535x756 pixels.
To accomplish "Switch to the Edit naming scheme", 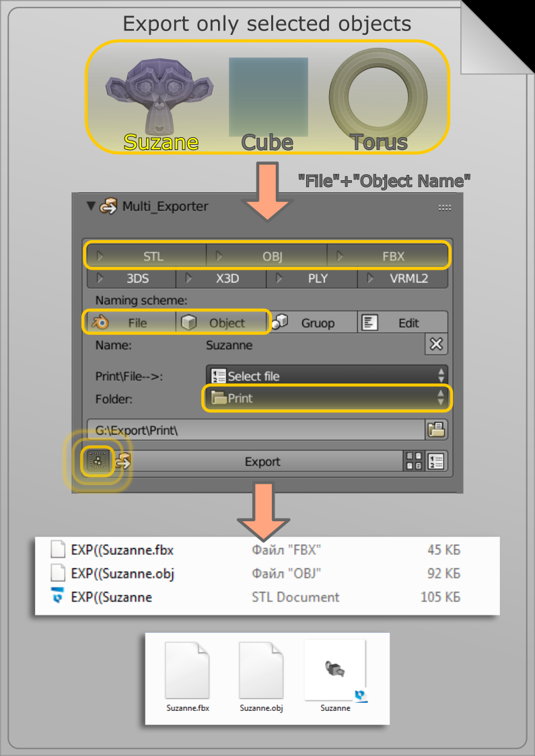I will click(x=402, y=323).
